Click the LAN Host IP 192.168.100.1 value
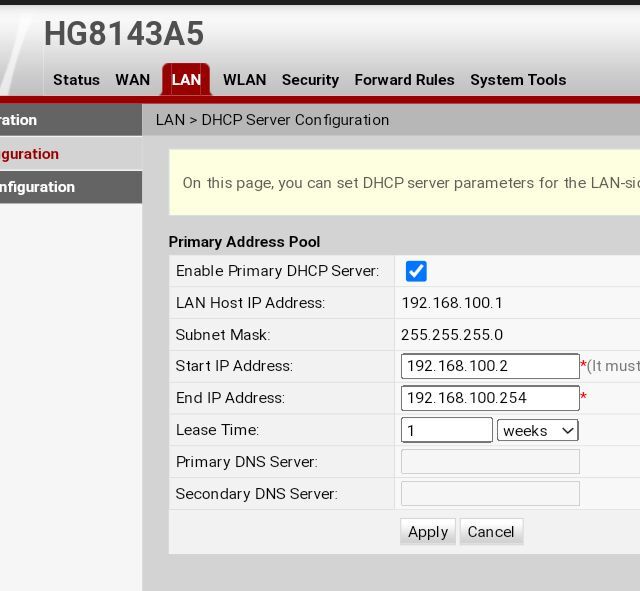This screenshot has height=591, width=640. tap(452, 303)
